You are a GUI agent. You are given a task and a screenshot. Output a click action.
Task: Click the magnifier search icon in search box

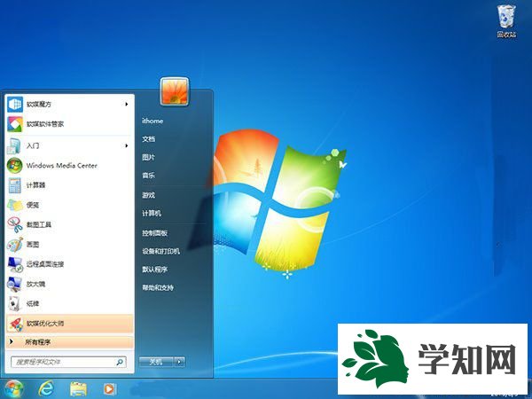(120, 362)
